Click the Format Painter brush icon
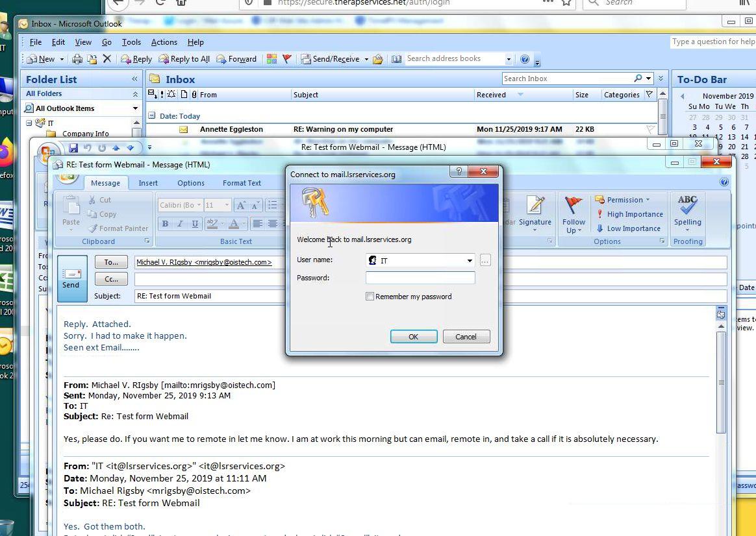756x536 pixels. [92, 228]
